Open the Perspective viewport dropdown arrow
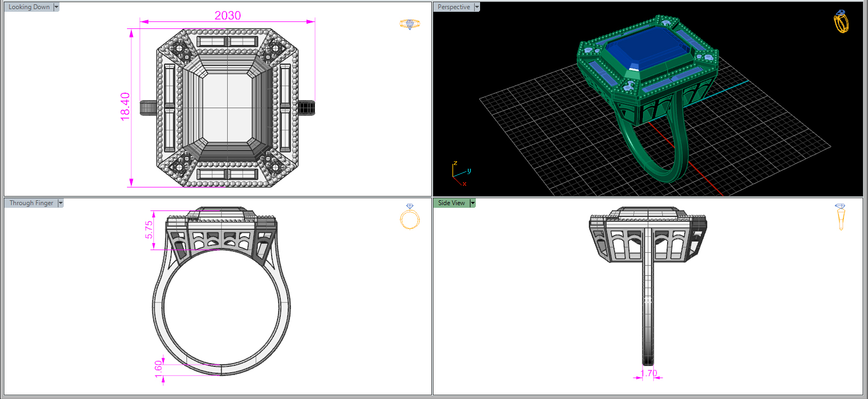Screen dimensions: 868x399 tap(477, 7)
